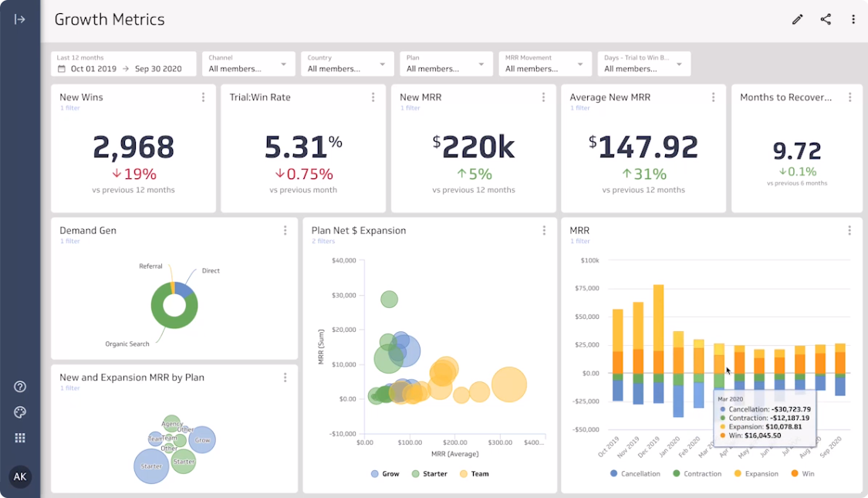This screenshot has height=498, width=868.
Task: Open the New Wins card options menu
Action: [x=203, y=97]
